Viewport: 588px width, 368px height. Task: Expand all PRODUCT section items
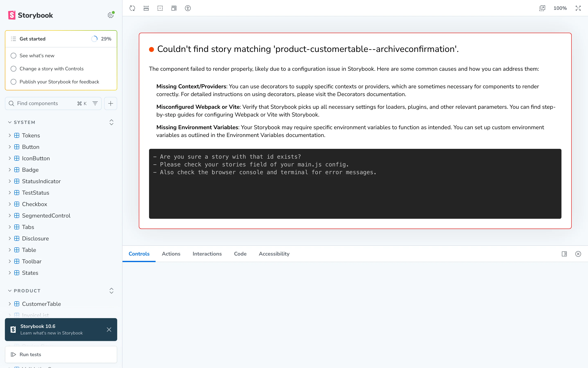tap(111, 291)
